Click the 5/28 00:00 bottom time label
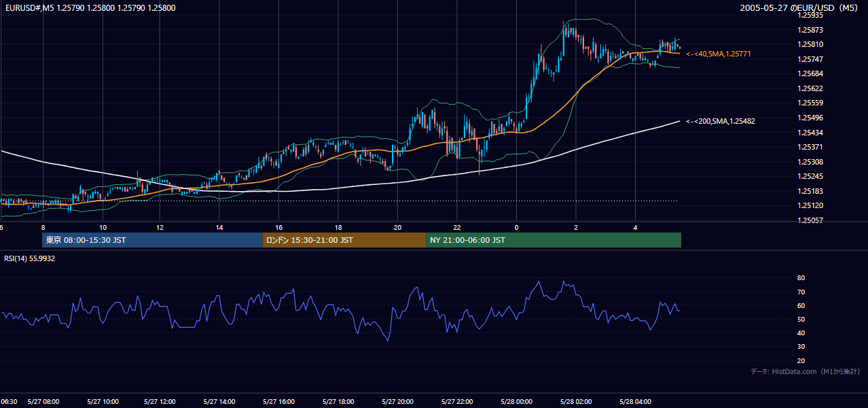The width and height of the screenshot is (868, 408). pyautogui.click(x=517, y=401)
